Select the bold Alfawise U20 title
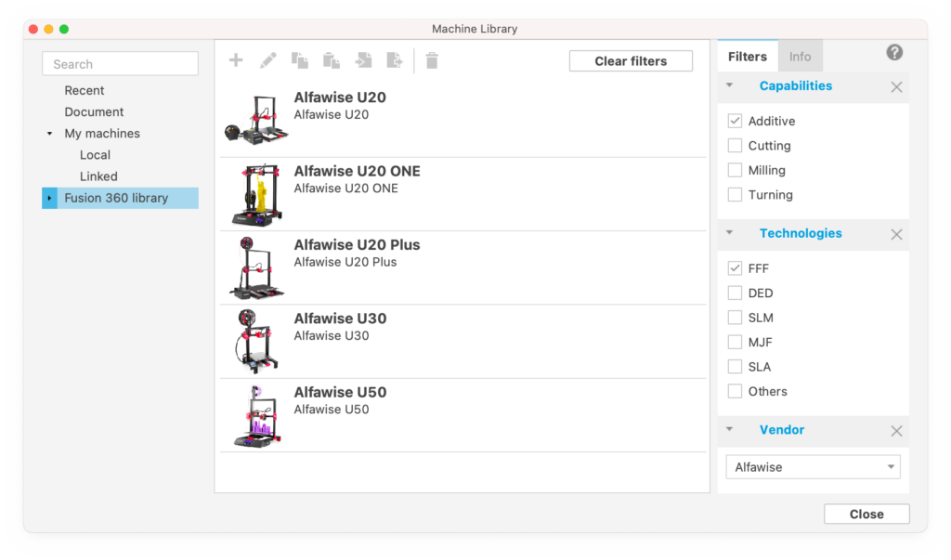Image resolution: width=951 pixels, height=560 pixels. (340, 98)
